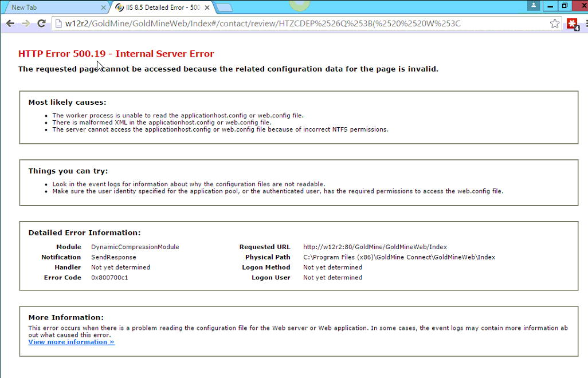The width and height of the screenshot is (588, 378).
Task: Close the 'New Tab' tab
Action: pyautogui.click(x=104, y=7)
